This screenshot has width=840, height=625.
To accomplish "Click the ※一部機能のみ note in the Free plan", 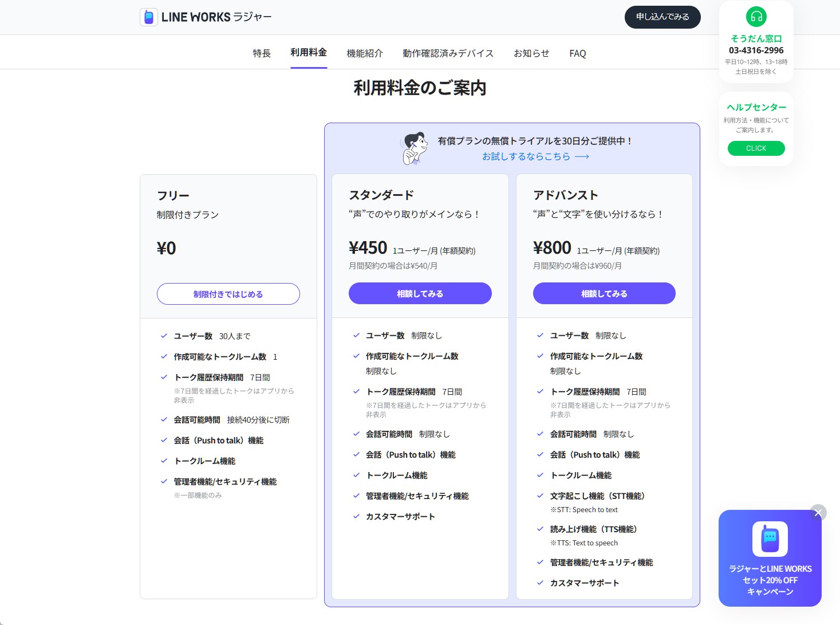I will tap(198, 496).
